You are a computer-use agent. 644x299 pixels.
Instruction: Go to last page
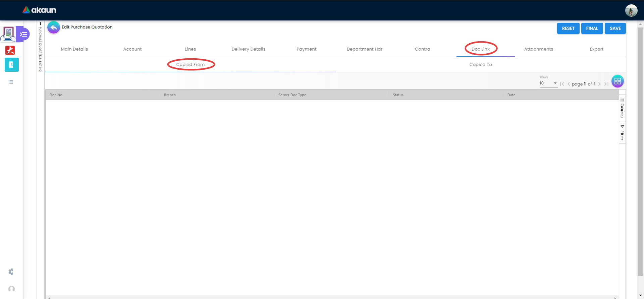point(606,84)
